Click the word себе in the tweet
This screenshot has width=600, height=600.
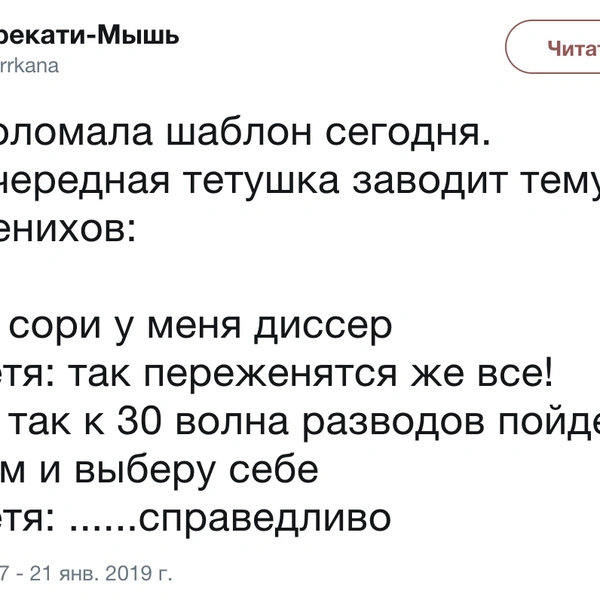(274, 468)
